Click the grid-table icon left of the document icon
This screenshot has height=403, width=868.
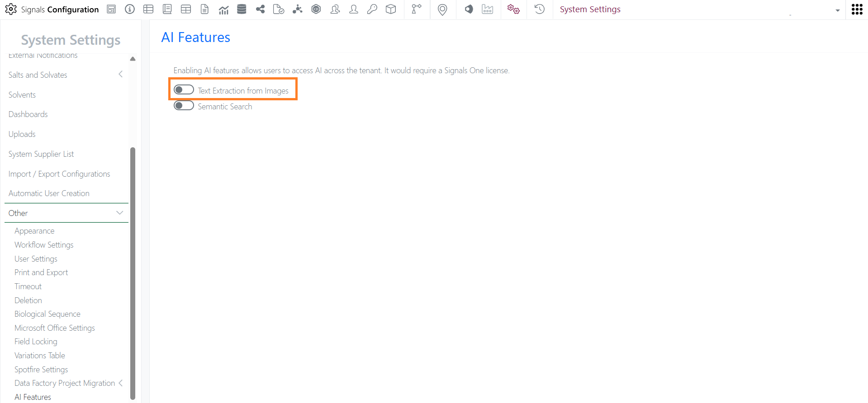(x=186, y=9)
